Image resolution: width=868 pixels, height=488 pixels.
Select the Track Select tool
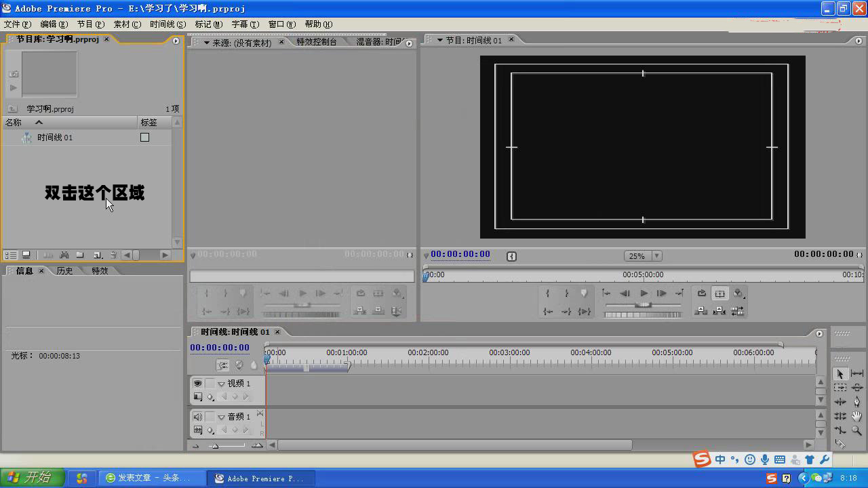840,388
